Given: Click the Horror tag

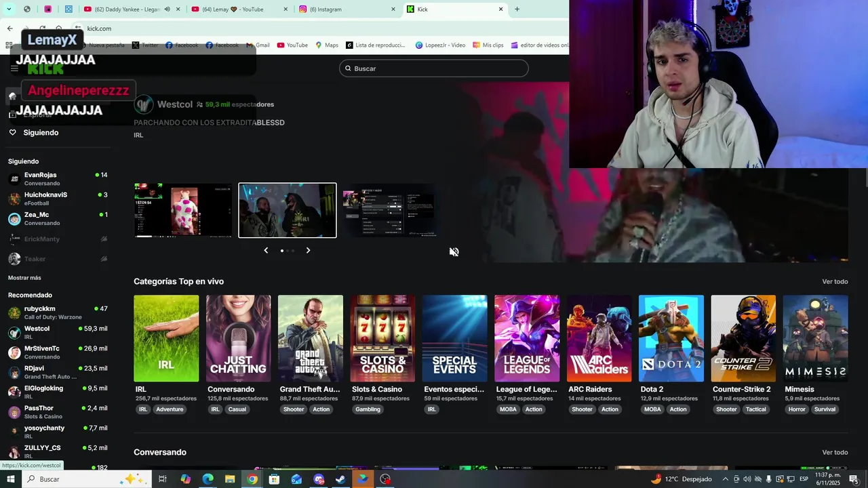Looking at the screenshot, I should point(797,409).
